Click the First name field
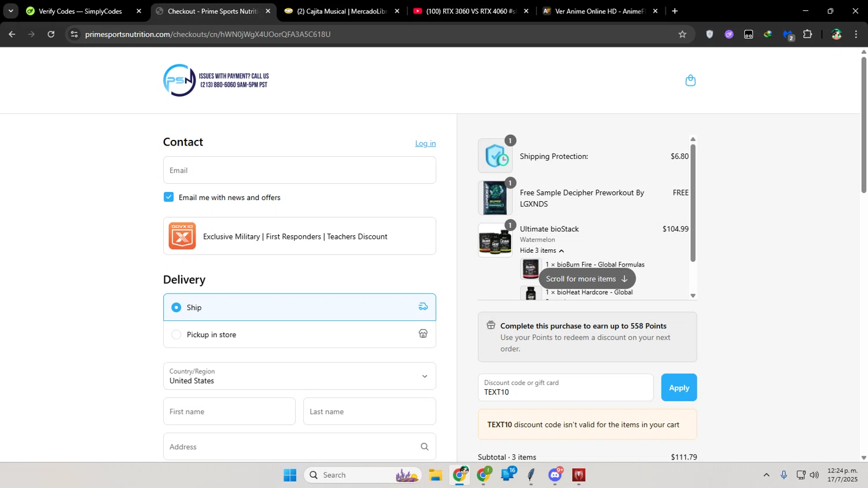Viewport: 868px width, 488px height. (229, 411)
